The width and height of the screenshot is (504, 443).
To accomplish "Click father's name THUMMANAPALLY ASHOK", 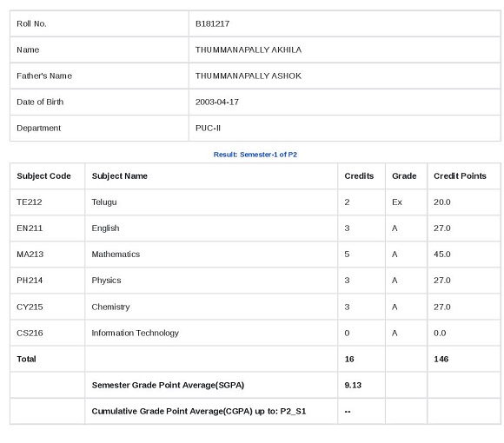I will (249, 76).
